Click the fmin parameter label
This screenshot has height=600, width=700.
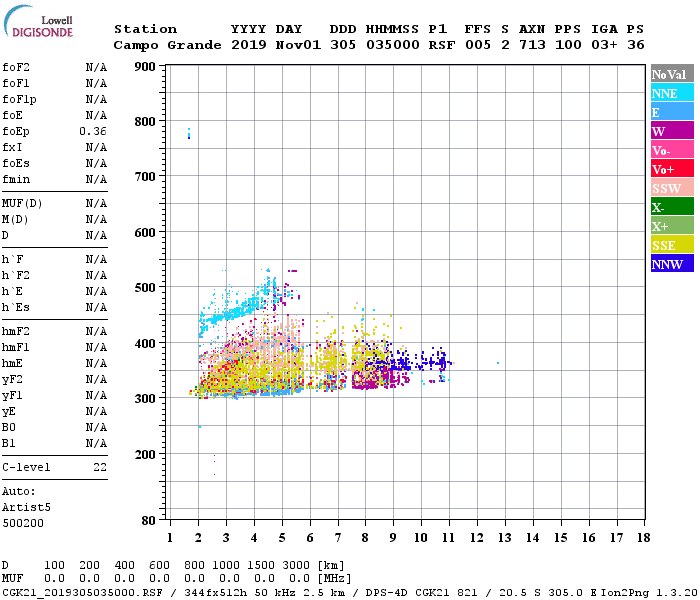tap(16, 179)
